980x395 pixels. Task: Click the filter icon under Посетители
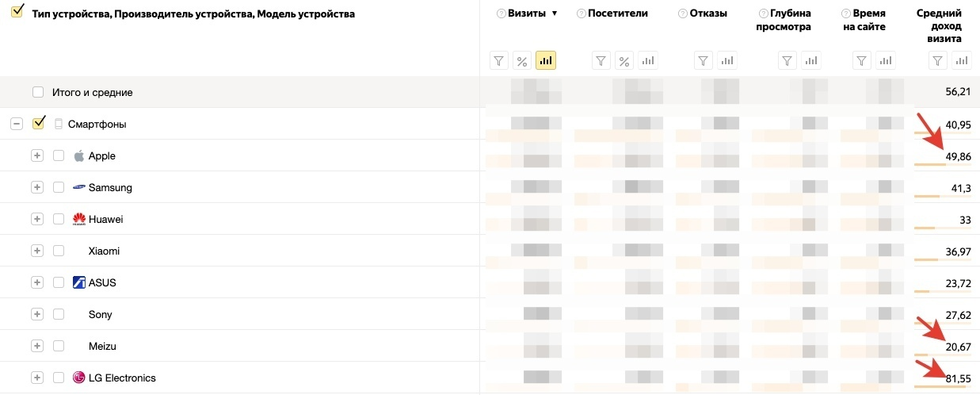(x=601, y=60)
